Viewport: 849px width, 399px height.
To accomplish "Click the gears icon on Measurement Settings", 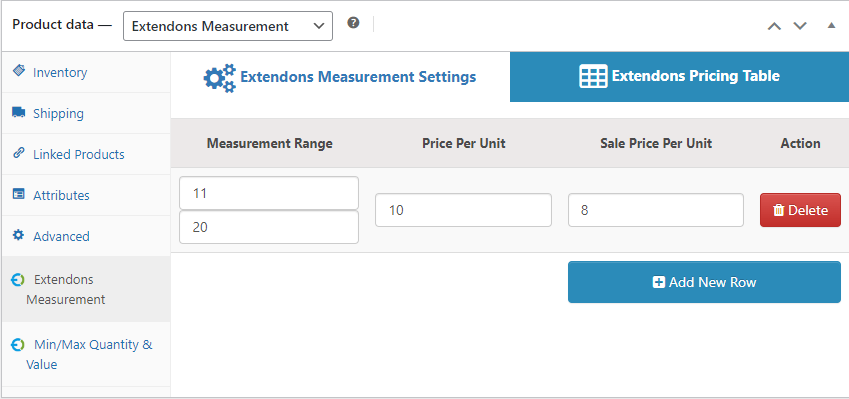I will pyautogui.click(x=219, y=78).
